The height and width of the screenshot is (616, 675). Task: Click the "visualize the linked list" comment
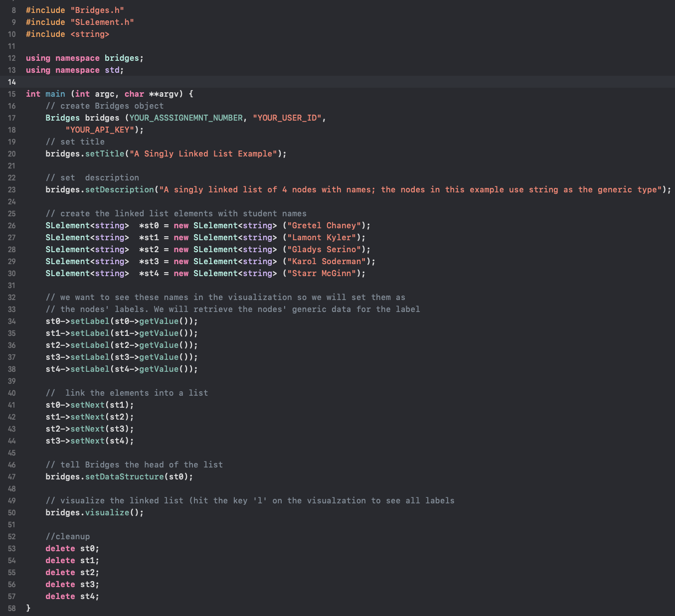[250, 501]
